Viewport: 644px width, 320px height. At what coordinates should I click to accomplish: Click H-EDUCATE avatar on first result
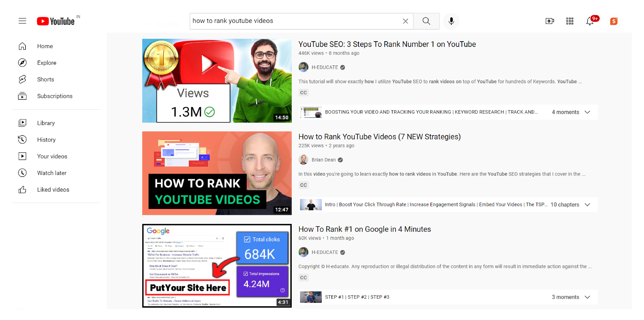303,67
